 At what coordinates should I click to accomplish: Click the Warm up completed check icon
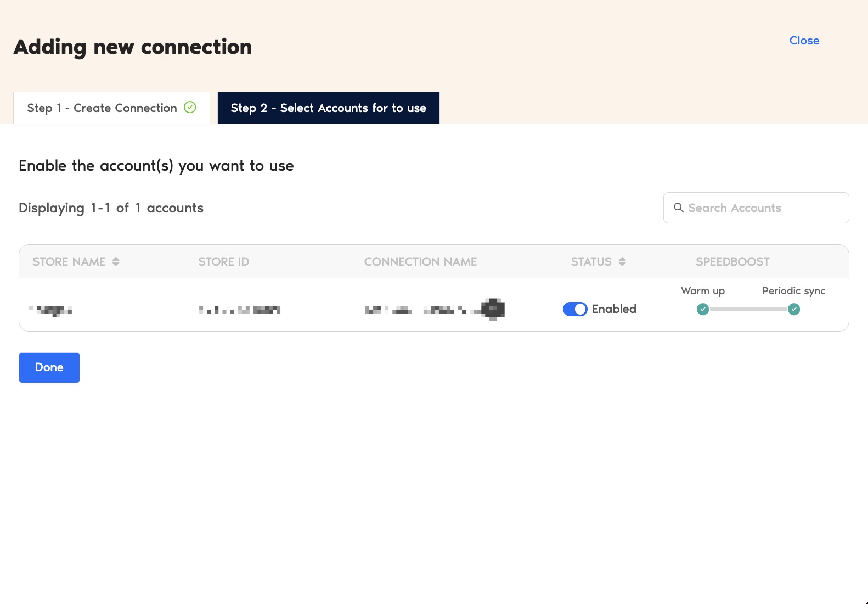702,310
